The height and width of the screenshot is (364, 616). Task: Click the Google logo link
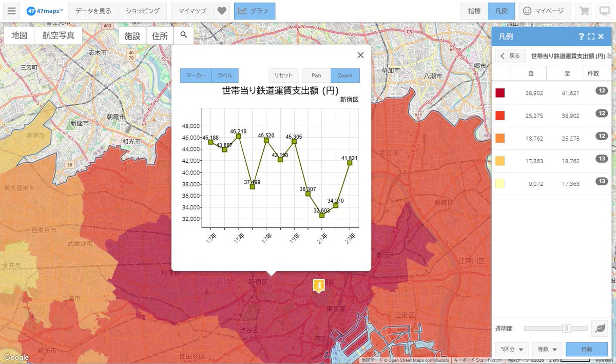click(x=16, y=357)
